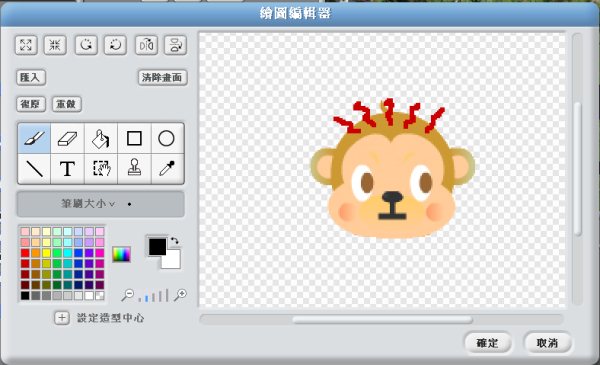Activate the text tool
Image resolution: width=600 pixels, height=365 pixels.
pos(67,169)
